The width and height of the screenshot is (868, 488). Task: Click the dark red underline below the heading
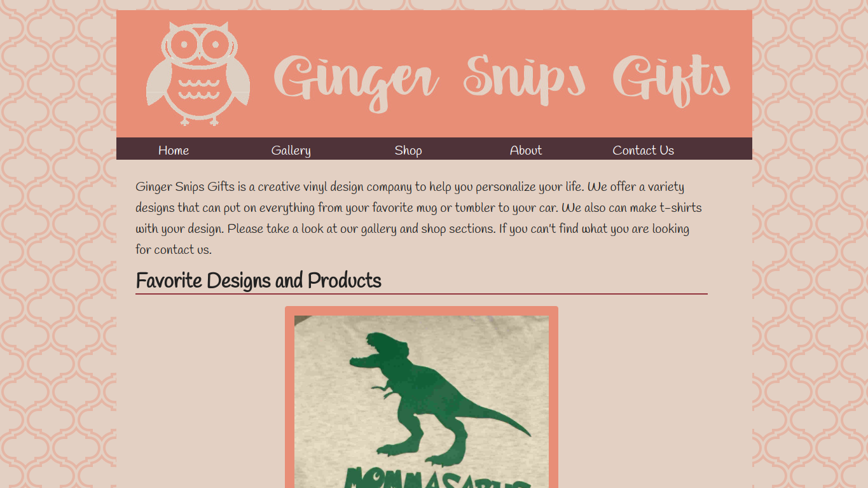[422, 294]
